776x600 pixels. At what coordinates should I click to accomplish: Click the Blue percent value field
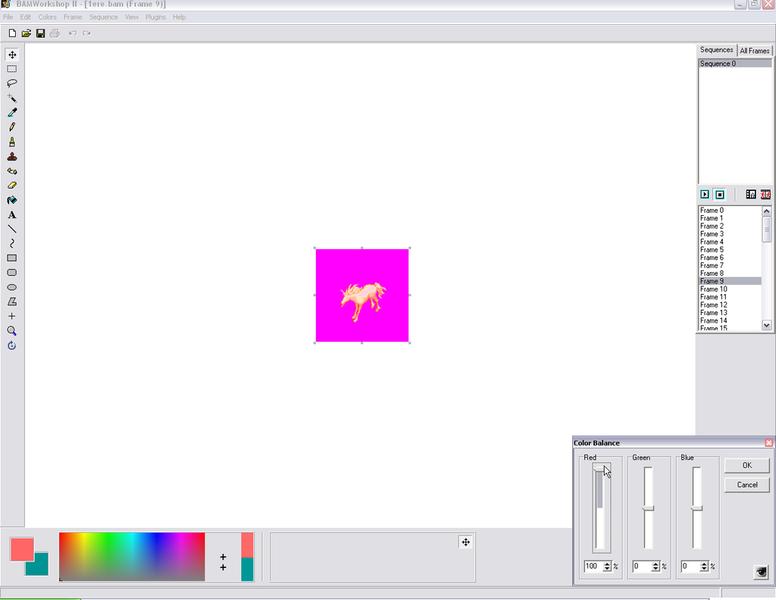click(x=690, y=566)
